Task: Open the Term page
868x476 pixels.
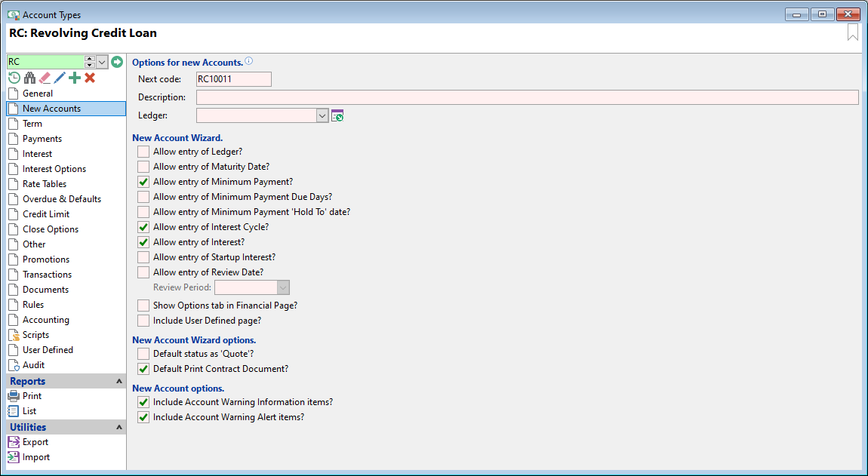Action: [32, 124]
